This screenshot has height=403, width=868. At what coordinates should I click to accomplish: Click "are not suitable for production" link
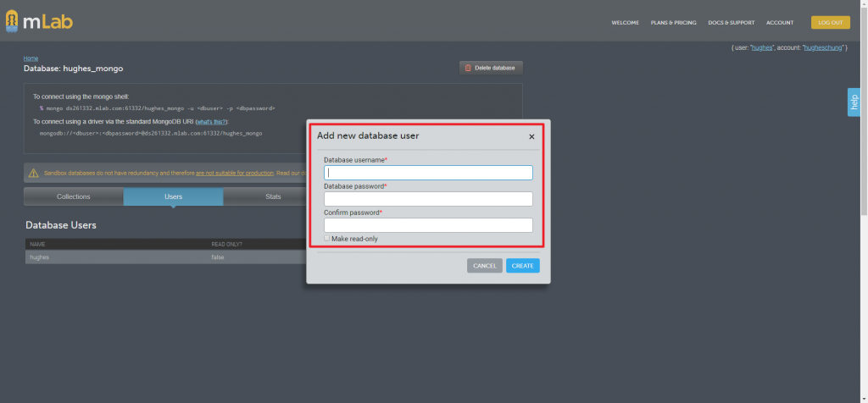(235, 173)
